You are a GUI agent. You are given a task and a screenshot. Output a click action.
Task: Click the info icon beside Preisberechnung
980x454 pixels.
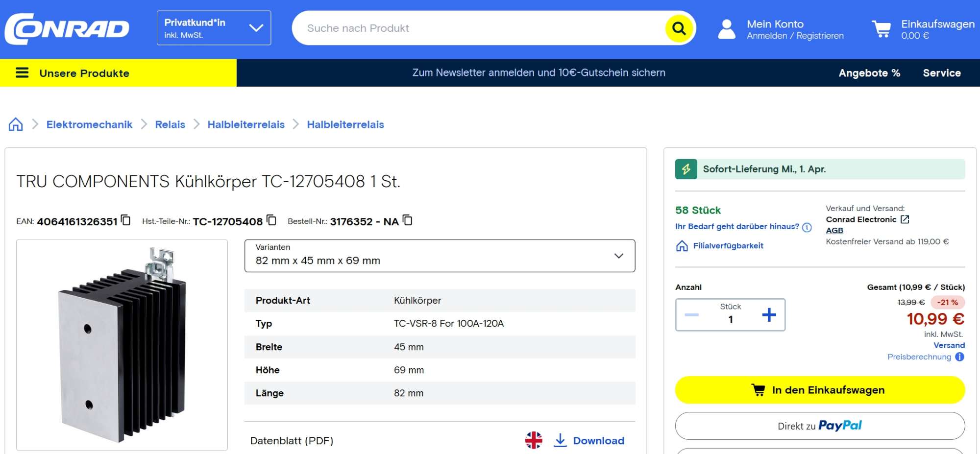pos(959,357)
